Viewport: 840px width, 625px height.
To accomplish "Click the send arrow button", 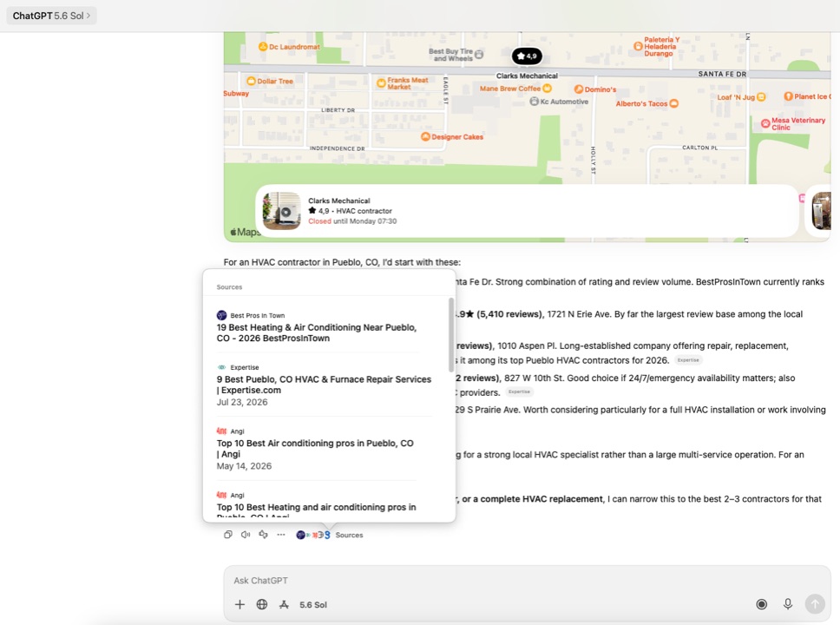I will pyautogui.click(x=815, y=604).
